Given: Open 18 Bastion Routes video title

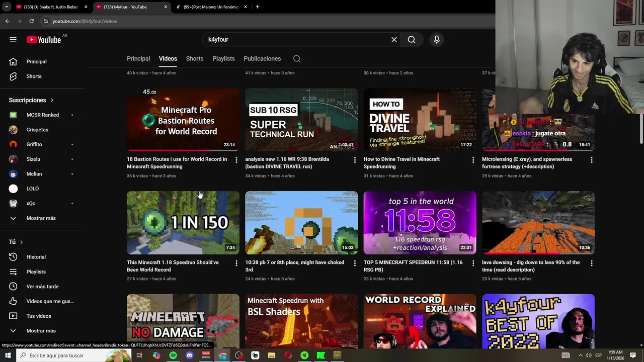Looking at the screenshot, I should click(177, 163).
